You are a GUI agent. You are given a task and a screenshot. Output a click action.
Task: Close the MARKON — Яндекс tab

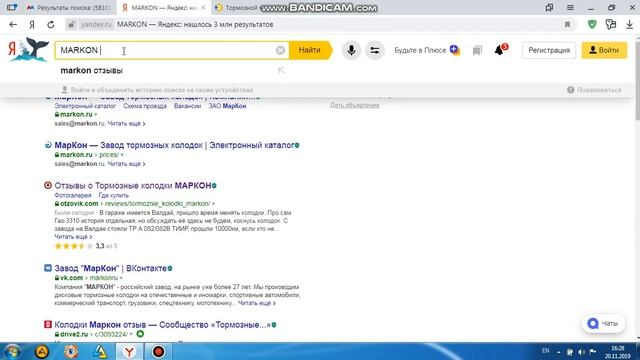pos(203,8)
